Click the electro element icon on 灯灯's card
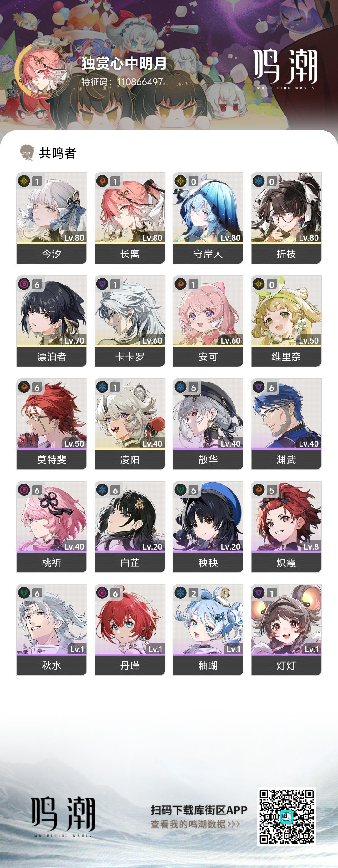338x868 pixels. (259, 593)
